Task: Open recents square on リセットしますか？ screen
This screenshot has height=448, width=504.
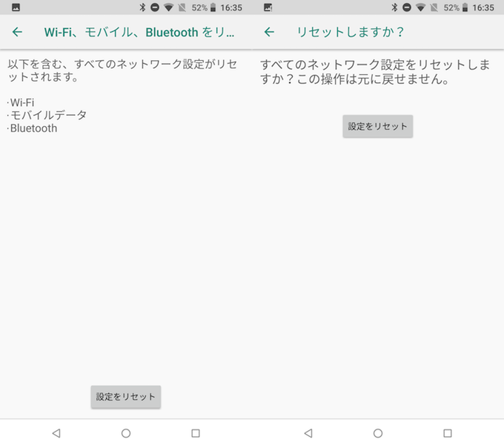Action: coord(448,433)
